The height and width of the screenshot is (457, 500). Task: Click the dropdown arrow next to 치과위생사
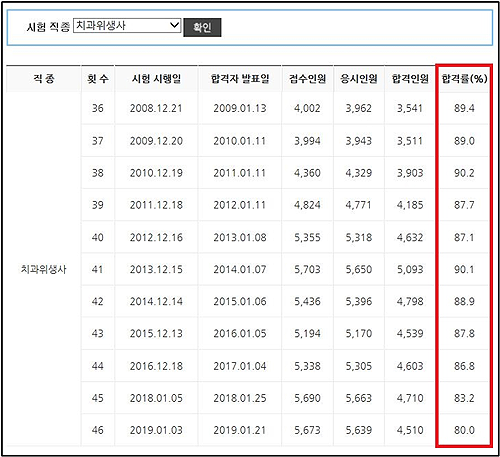click(174, 25)
